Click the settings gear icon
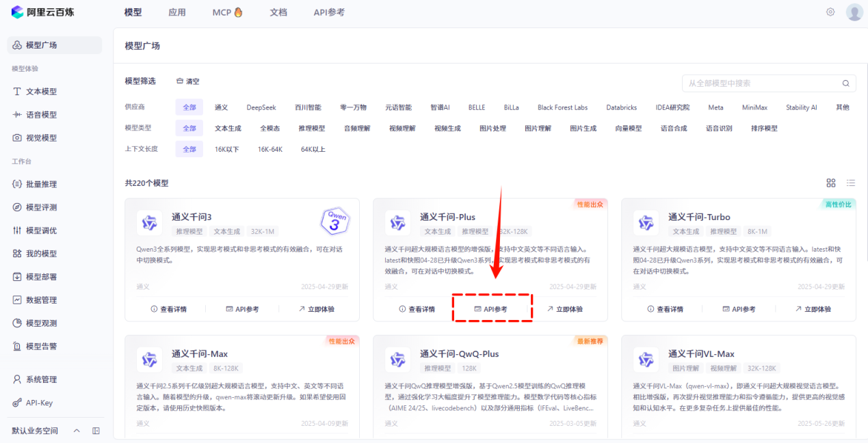Viewport: 868px width, 443px height. 830,12
